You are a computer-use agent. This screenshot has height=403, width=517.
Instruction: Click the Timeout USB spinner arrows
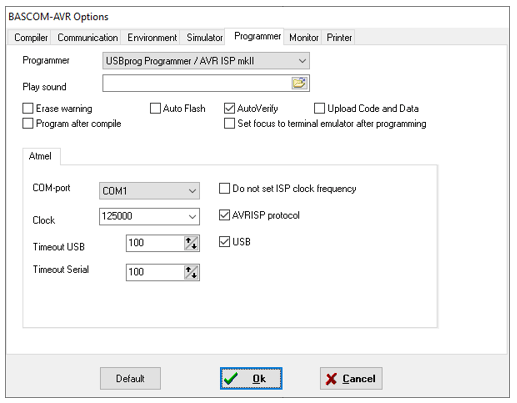point(191,243)
